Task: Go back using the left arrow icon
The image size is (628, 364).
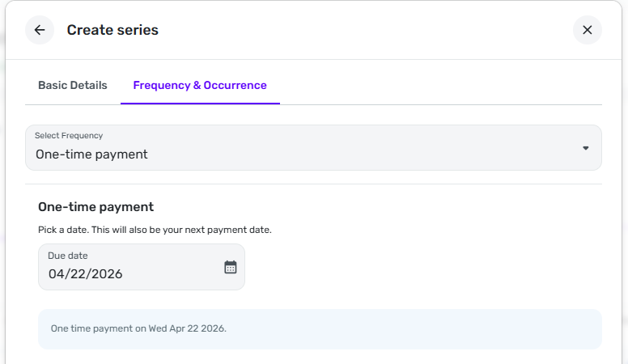Action: 40,30
